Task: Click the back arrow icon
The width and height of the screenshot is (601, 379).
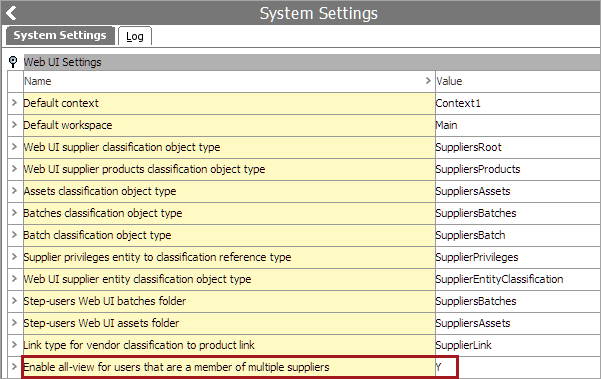Action: tap(11, 13)
